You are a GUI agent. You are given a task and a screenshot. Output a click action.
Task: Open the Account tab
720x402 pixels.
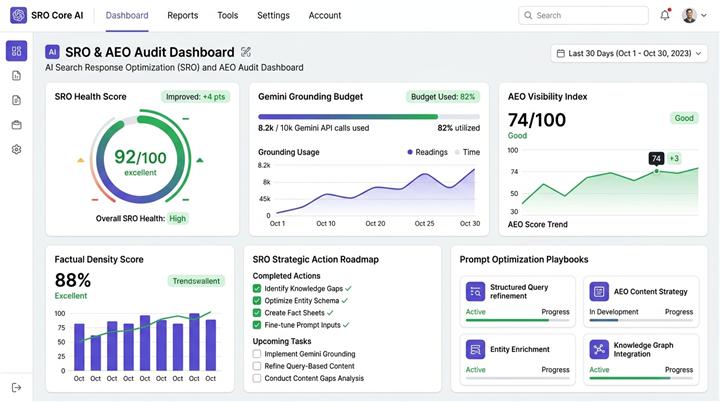[x=325, y=15]
